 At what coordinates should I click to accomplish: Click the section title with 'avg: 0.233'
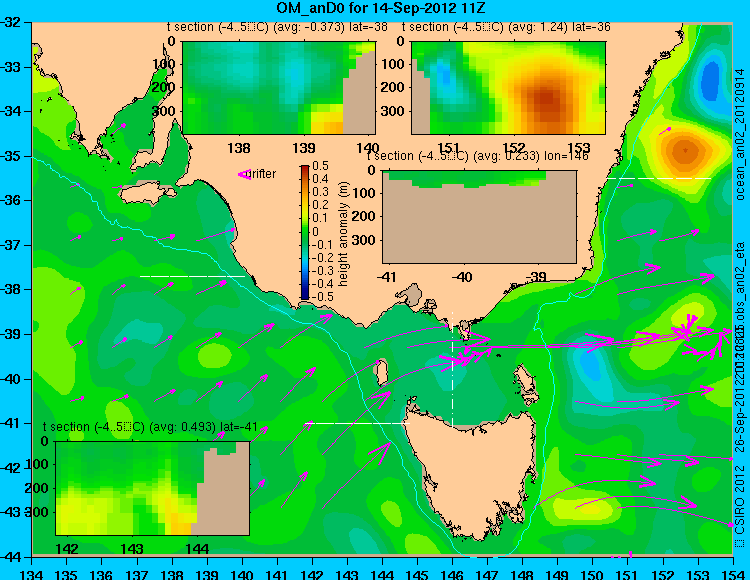point(477,156)
